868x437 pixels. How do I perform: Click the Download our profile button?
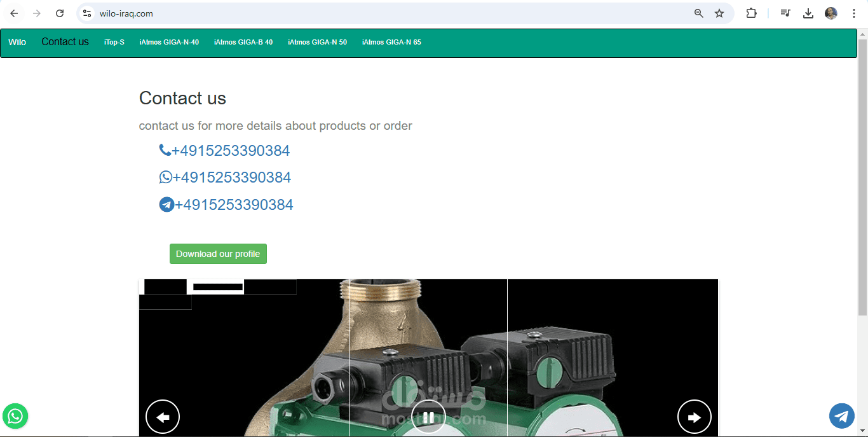[218, 254]
